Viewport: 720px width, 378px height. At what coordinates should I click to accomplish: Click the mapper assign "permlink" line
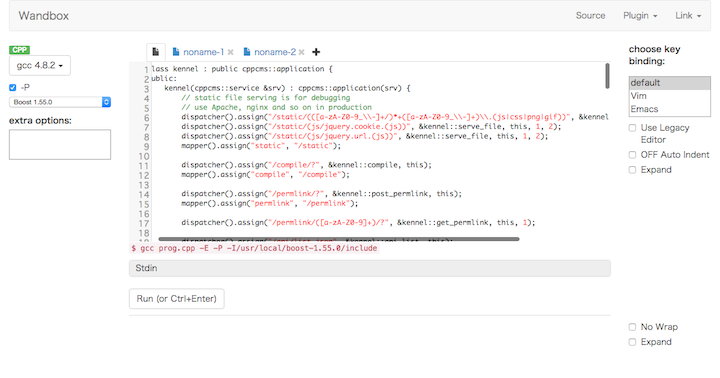click(x=270, y=203)
